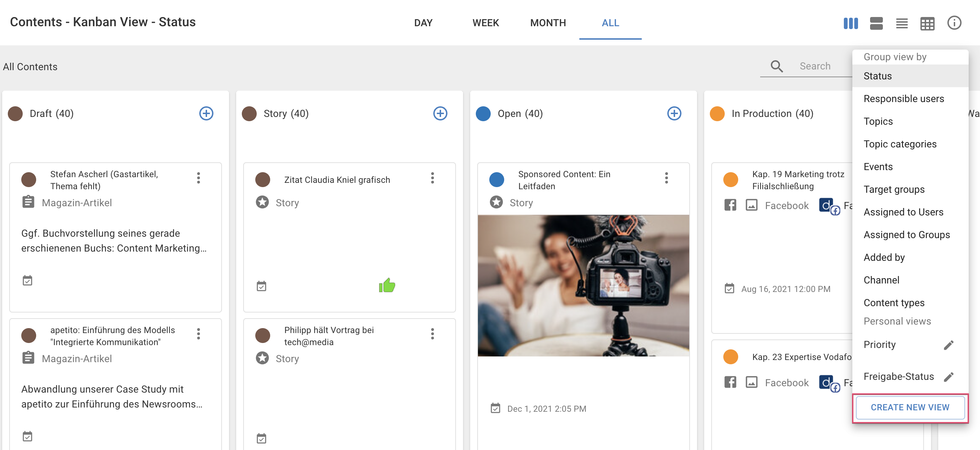The width and height of the screenshot is (980, 450).
Task: Open options menu for Stefan Ascherl card
Action: coord(198,178)
